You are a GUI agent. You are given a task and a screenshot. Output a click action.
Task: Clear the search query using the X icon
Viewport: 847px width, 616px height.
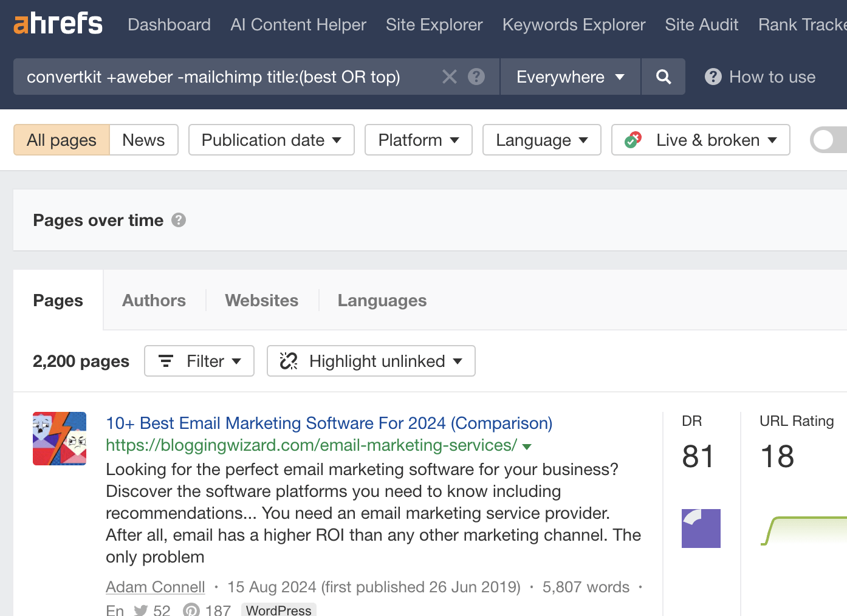pos(449,77)
